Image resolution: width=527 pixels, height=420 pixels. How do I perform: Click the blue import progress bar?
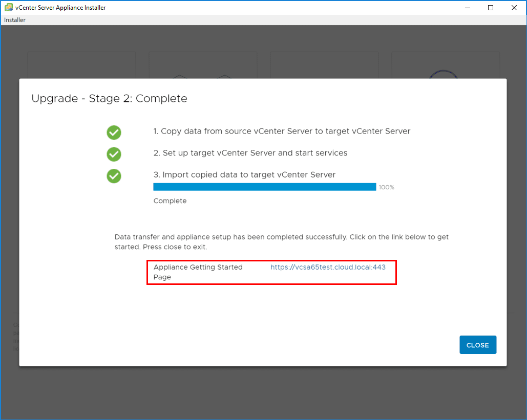pyautogui.click(x=264, y=187)
